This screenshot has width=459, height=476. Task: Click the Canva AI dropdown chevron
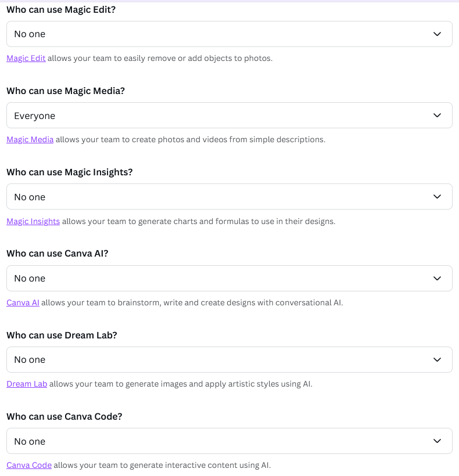pyautogui.click(x=438, y=279)
